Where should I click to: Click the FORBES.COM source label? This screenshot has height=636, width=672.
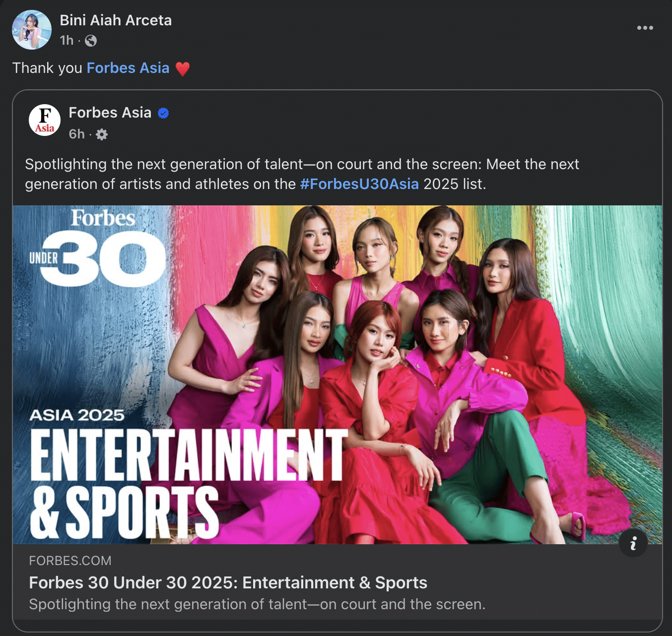pos(70,561)
